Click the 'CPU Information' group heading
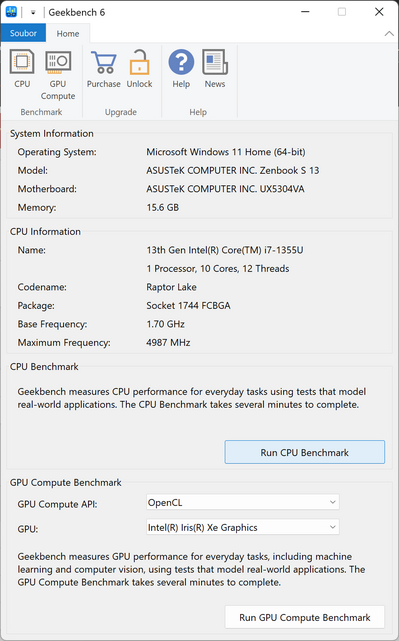Image resolution: width=399 pixels, height=641 pixels. coord(45,231)
